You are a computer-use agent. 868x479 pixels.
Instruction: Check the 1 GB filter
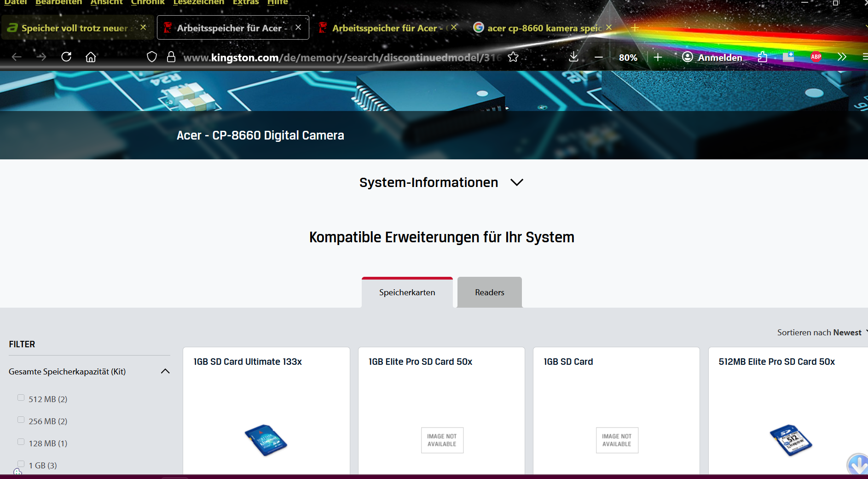pos(21,464)
